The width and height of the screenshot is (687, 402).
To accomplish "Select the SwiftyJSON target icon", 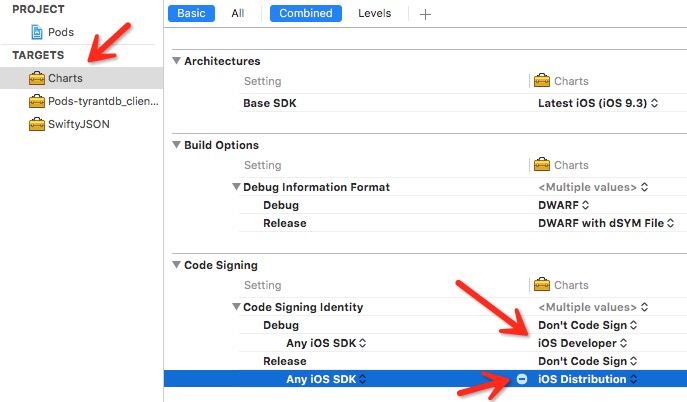I will pyautogui.click(x=37, y=124).
